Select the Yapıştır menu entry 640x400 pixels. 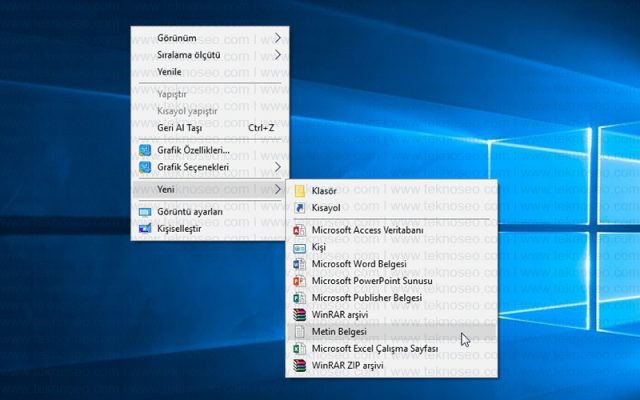coord(210,94)
